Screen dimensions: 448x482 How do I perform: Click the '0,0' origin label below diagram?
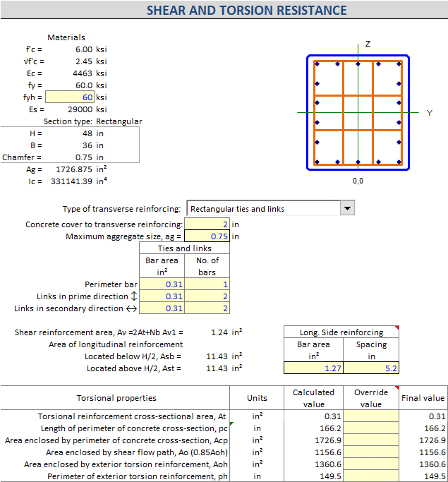click(x=358, y=181)
